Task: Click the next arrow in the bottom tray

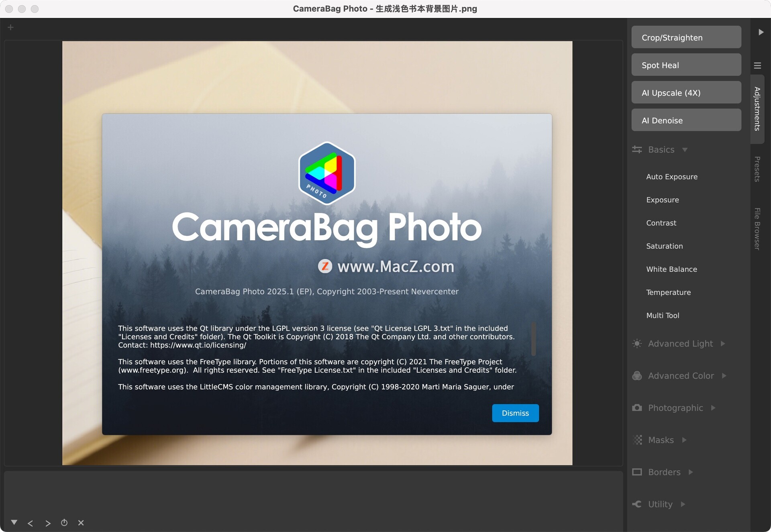Action: (x=48, y=523)
